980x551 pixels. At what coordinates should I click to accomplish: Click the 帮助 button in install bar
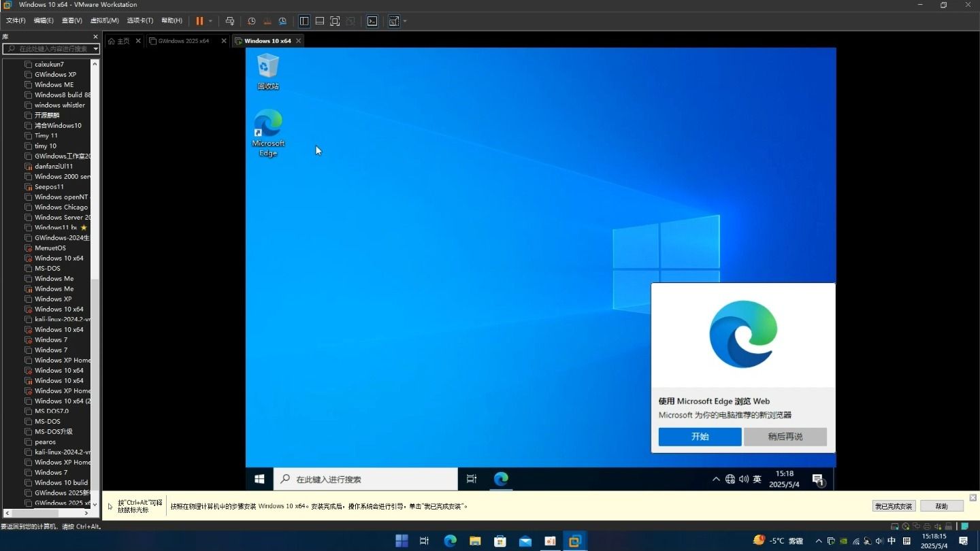click(942, 506)
